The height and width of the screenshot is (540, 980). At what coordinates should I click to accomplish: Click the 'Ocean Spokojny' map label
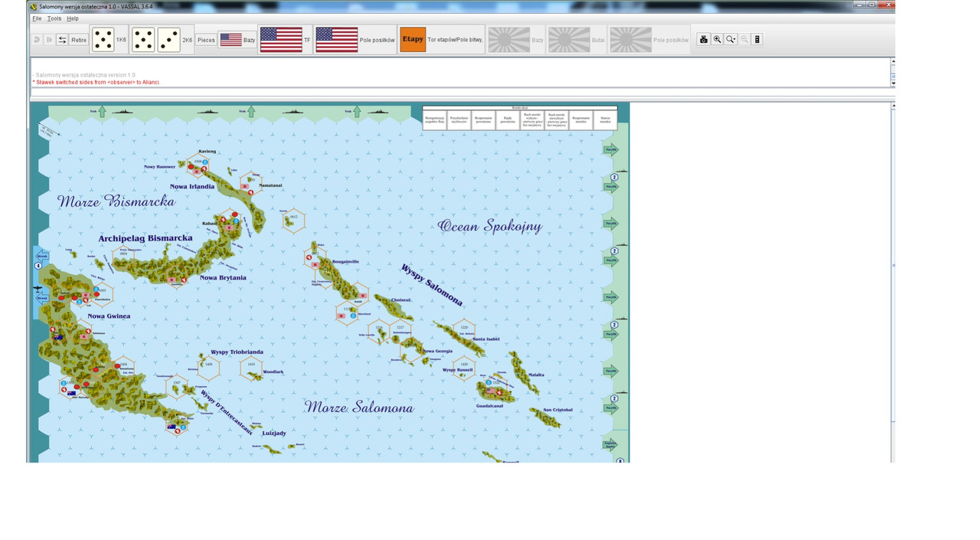tap(490, 226)
